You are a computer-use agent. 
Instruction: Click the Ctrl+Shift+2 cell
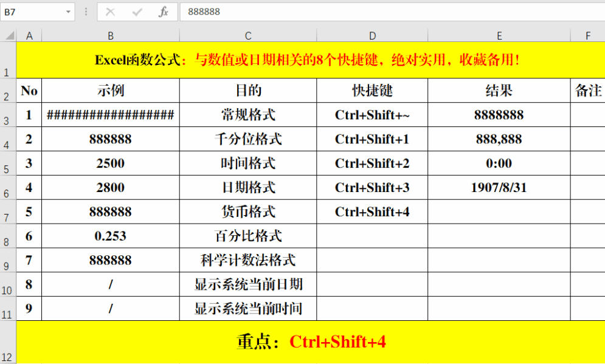point(372,163)
